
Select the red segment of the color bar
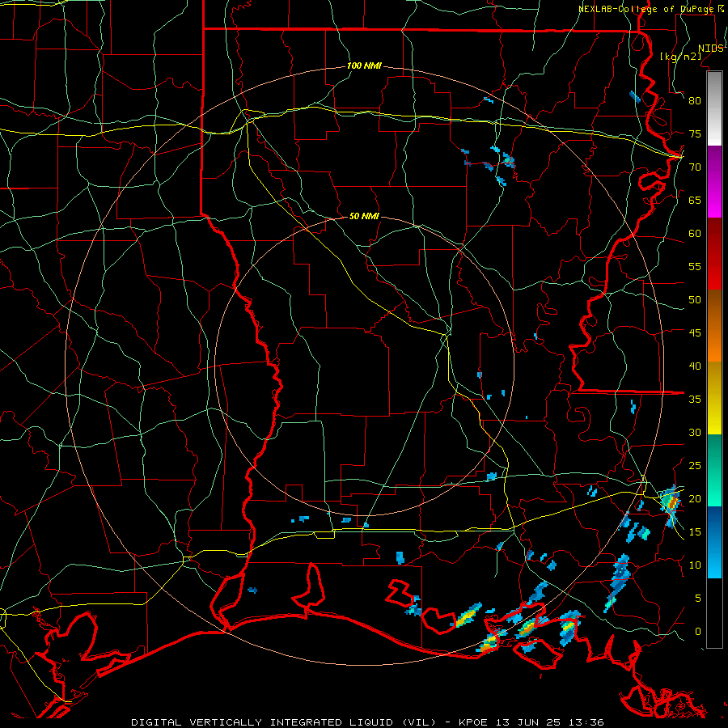[714, 255]
